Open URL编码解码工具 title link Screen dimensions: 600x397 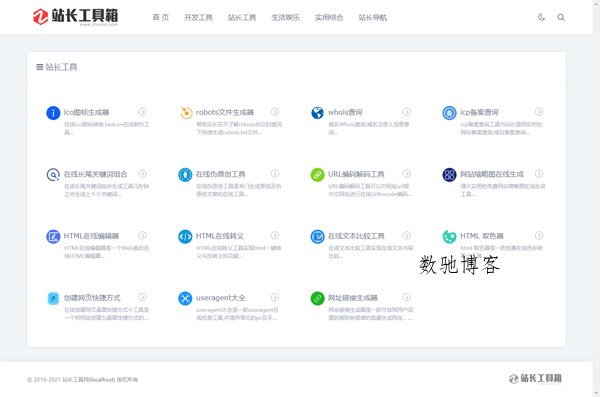356,174
